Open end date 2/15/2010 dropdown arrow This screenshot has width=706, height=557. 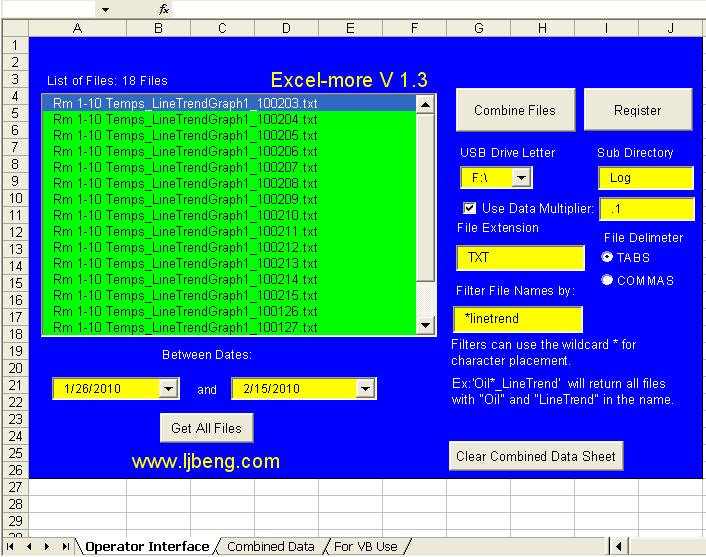[x=366, y=388]
